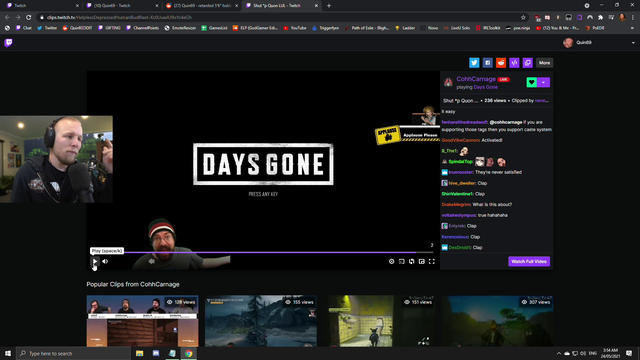640x360 pixels.
Task: Toggle follow heart button
Action: pos(531,82)
